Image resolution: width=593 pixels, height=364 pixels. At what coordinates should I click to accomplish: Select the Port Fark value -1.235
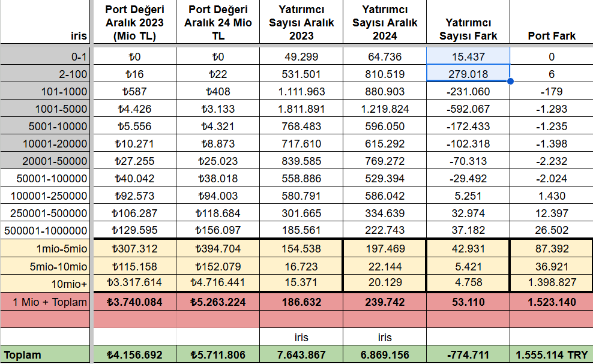[552, 126]
